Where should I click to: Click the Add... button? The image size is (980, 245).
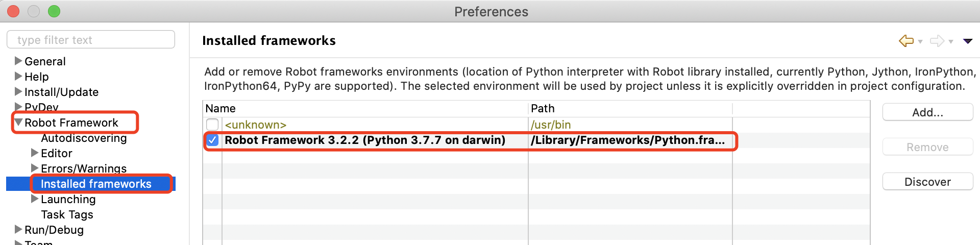pos(927,112)
